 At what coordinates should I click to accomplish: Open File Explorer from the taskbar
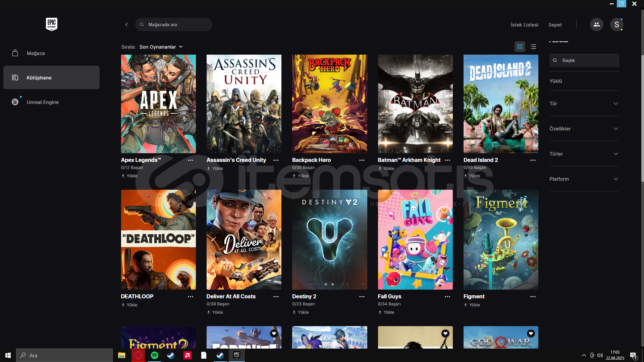(121, 355)
